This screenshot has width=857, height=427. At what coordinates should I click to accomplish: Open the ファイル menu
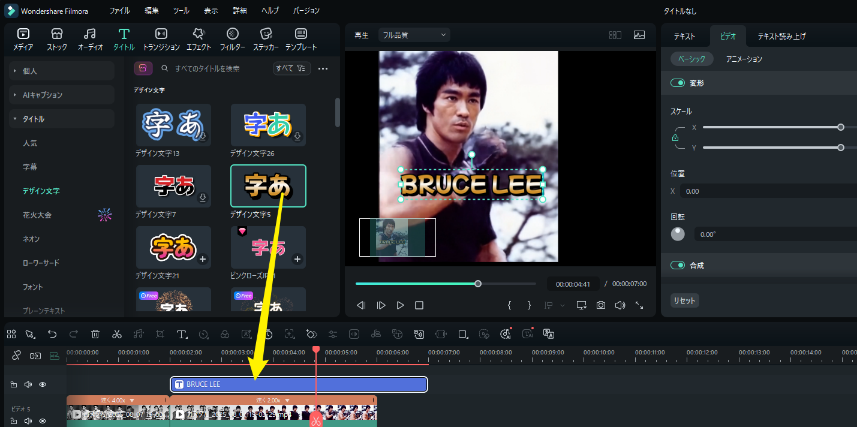pyautogui.click(x=120, y=11)
